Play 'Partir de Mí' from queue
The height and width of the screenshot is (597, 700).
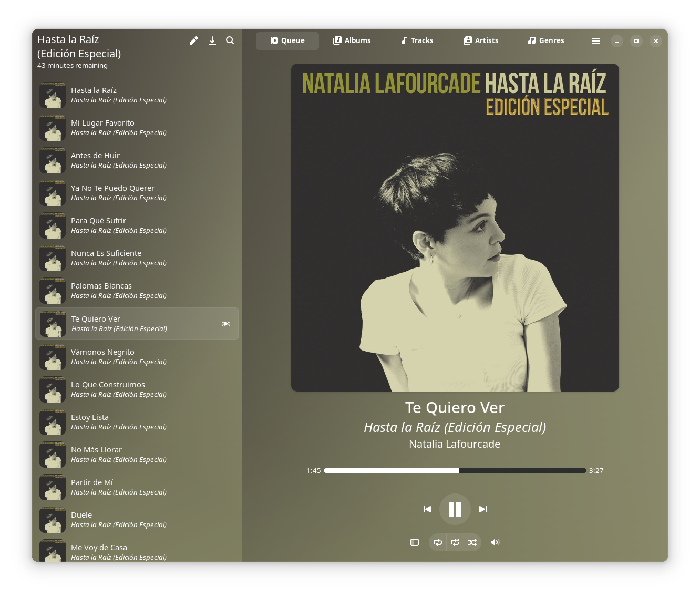137,487
